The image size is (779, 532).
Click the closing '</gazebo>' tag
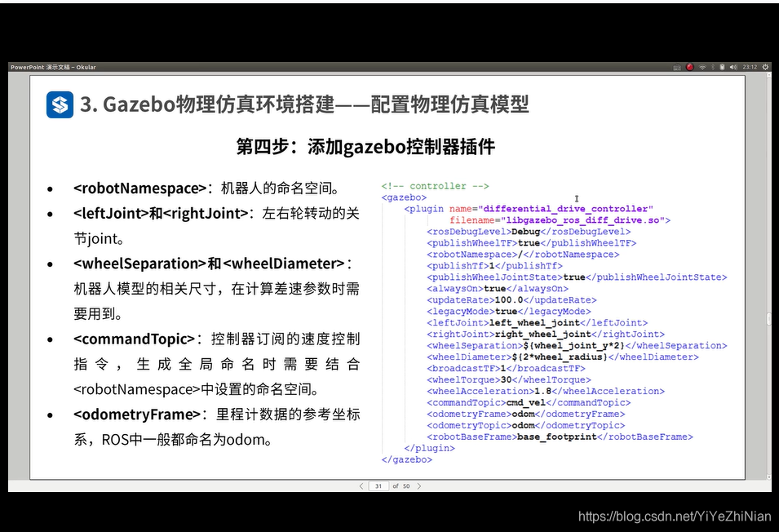point(407,459)
